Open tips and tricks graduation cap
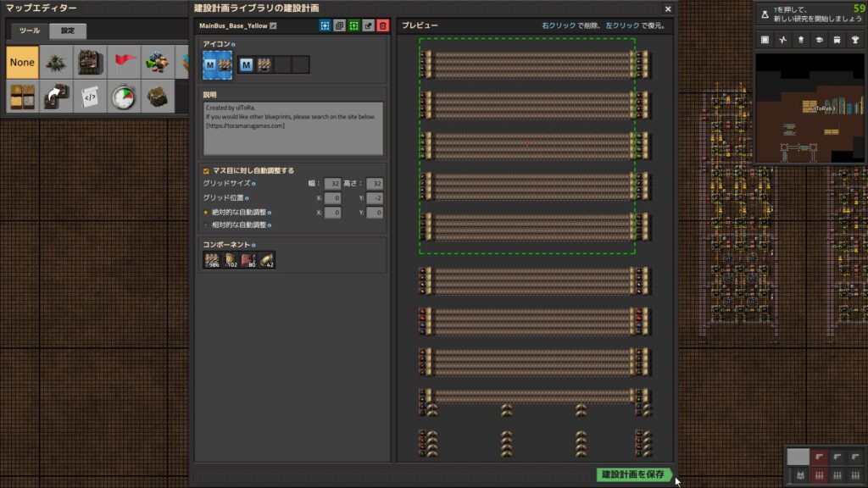Screen dimensions: 868x488 [x=820, y=40]
